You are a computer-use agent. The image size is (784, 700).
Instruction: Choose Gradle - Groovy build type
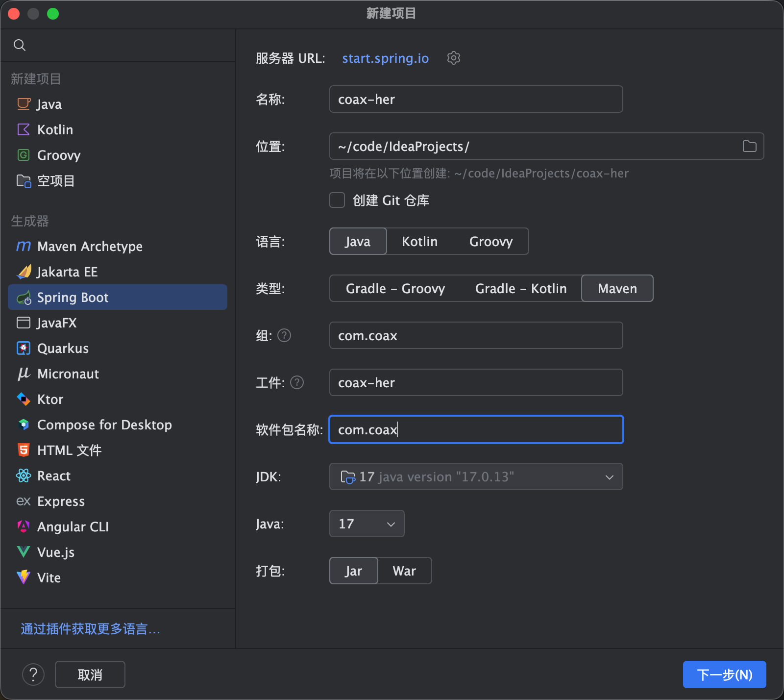(395, 288)
